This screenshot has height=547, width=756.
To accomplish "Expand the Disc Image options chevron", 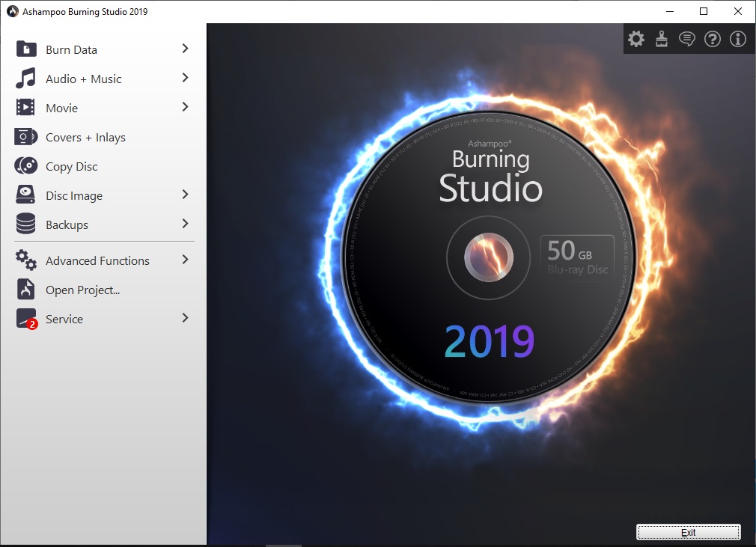I will [x=186, y=194].
